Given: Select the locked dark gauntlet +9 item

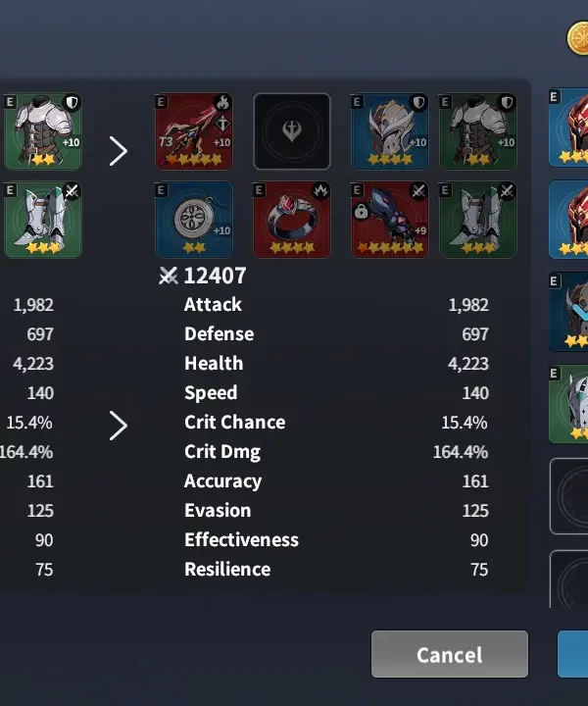Looking at the screenshot, I should point(390,220).
